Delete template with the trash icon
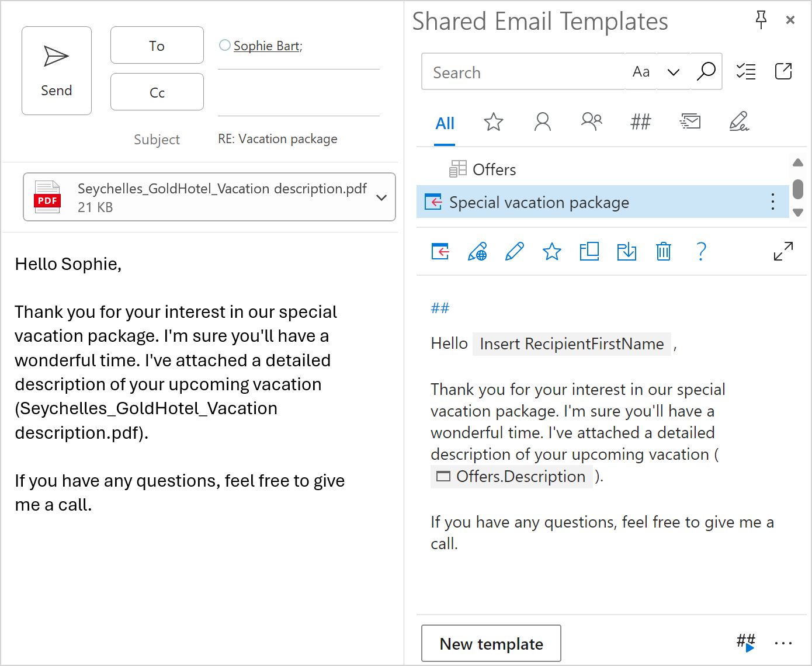Screen dimensions: 812x666 coord(664,251)
